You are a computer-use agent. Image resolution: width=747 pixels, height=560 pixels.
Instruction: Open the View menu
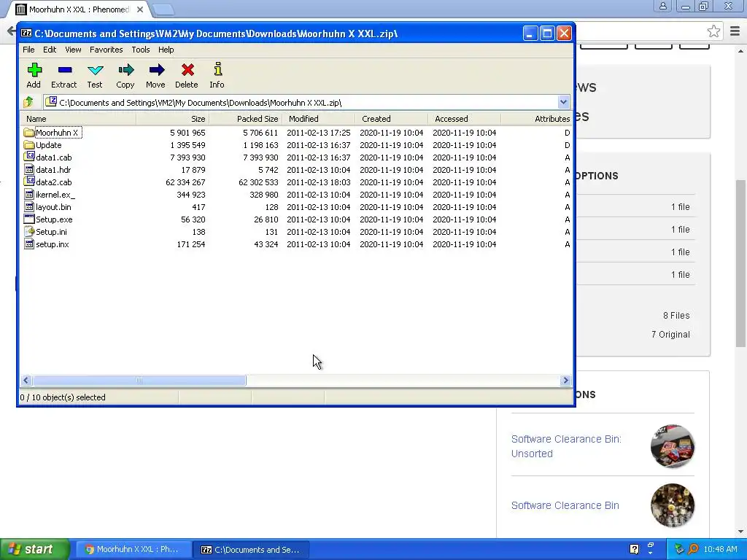pos(73,50)
